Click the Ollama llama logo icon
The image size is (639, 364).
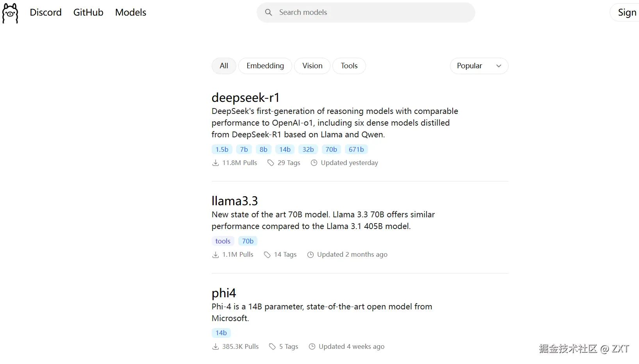[x=10, y=13]
